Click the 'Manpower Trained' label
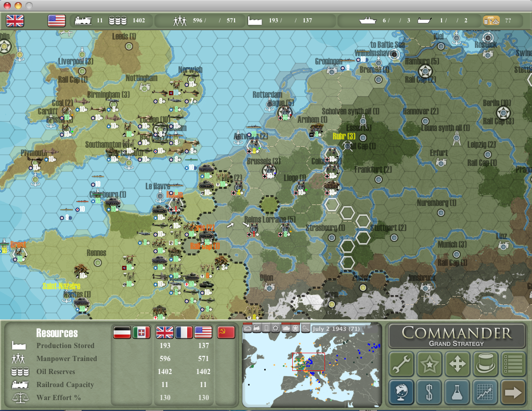Screen dimensions: 532x411 click(67, 358)
